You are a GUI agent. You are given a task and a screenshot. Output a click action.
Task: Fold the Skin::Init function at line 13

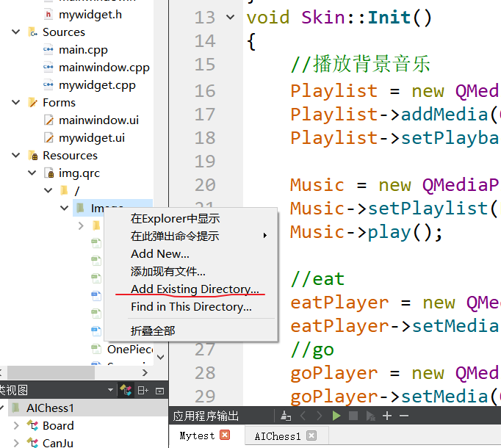tap(230, 17)
